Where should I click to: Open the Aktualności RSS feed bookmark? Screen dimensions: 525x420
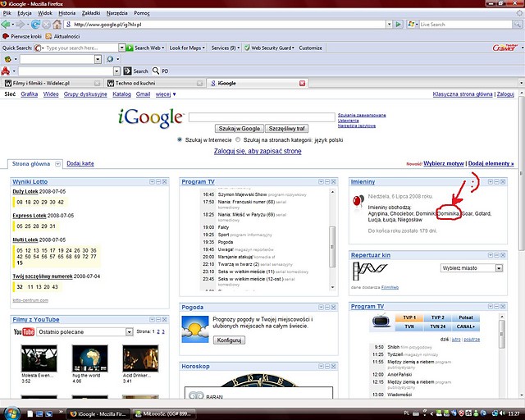click(62, 36)
